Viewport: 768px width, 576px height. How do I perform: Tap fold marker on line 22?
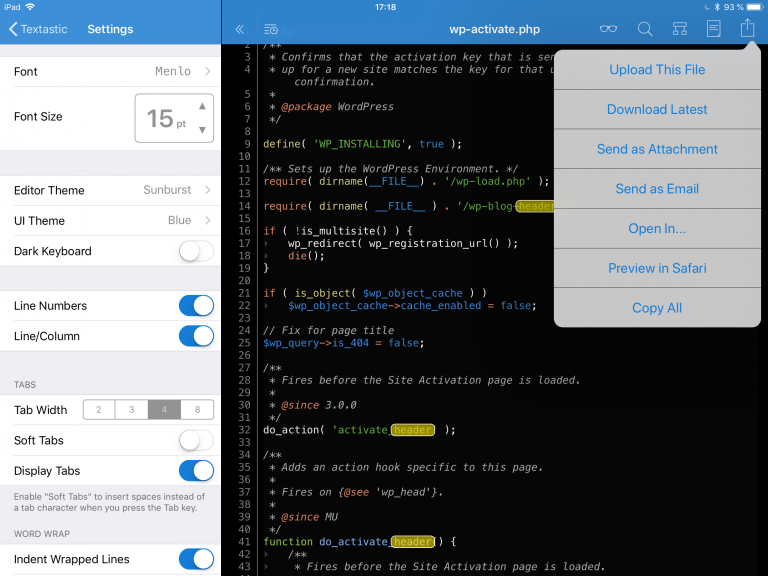pos(266,306)
